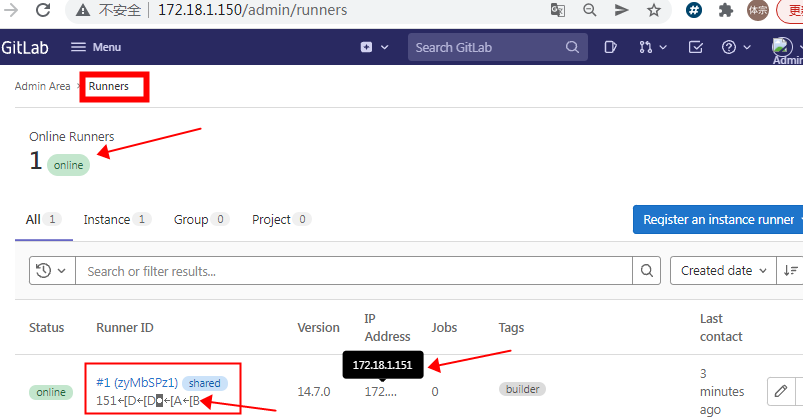The height and width of the screenshot is (420, 803).
Task: Click the filter search magnifier button
Action: (647, 270)
